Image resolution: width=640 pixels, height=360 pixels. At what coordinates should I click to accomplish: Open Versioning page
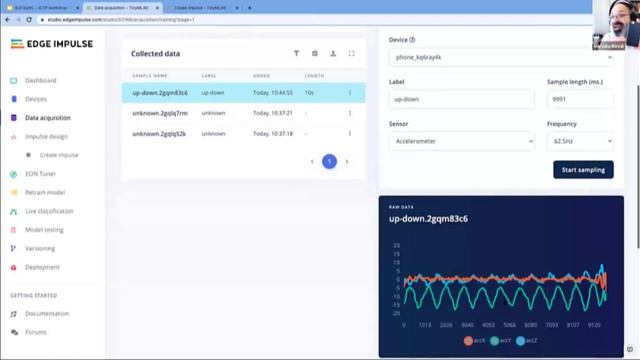(40, 249)
